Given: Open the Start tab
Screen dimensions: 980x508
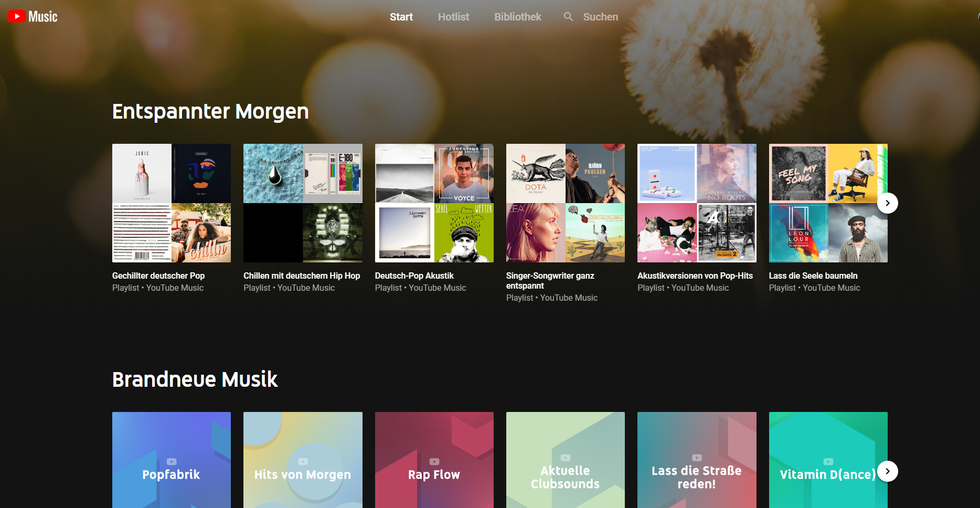Looking at the screenshot, I should (x=401, y=17).
